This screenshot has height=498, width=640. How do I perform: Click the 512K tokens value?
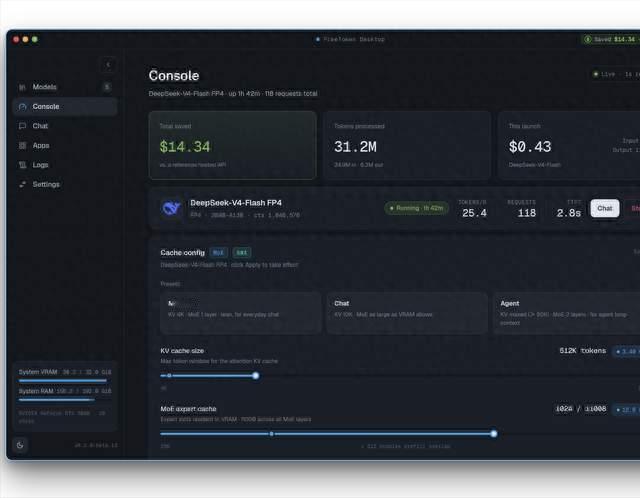point(582,351)
